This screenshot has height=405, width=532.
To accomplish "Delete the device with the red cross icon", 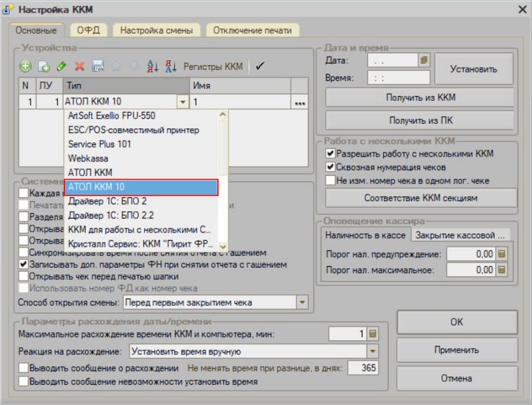I will pos(80,66).
